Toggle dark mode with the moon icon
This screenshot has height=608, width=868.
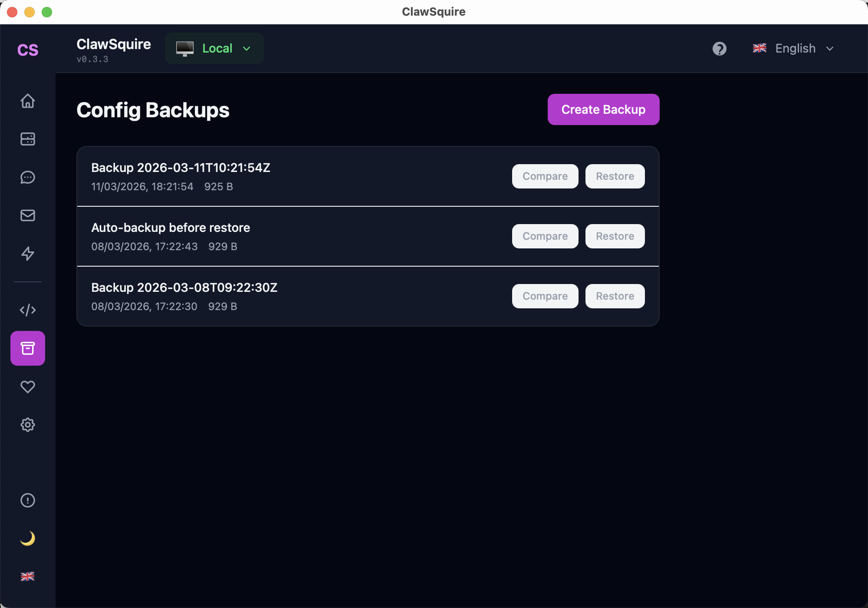tap(28, 539)
